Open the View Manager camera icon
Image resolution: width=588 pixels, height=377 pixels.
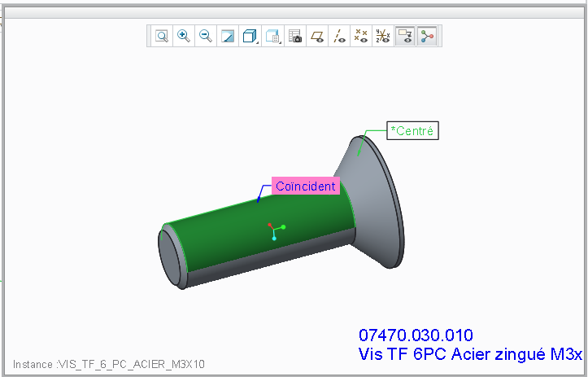click(295, 36)
